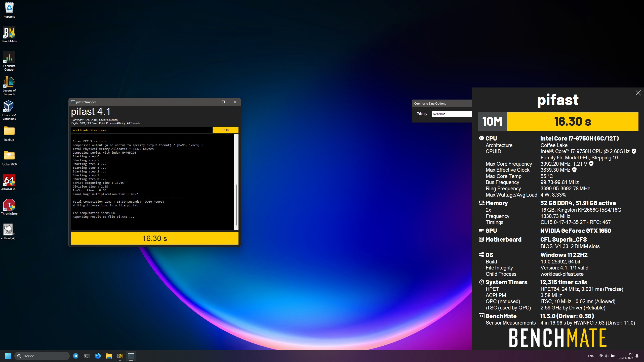This screenshot has width=644, height=362.
Task: Select the League of Legends desktop icon
Action: point(9,86)
